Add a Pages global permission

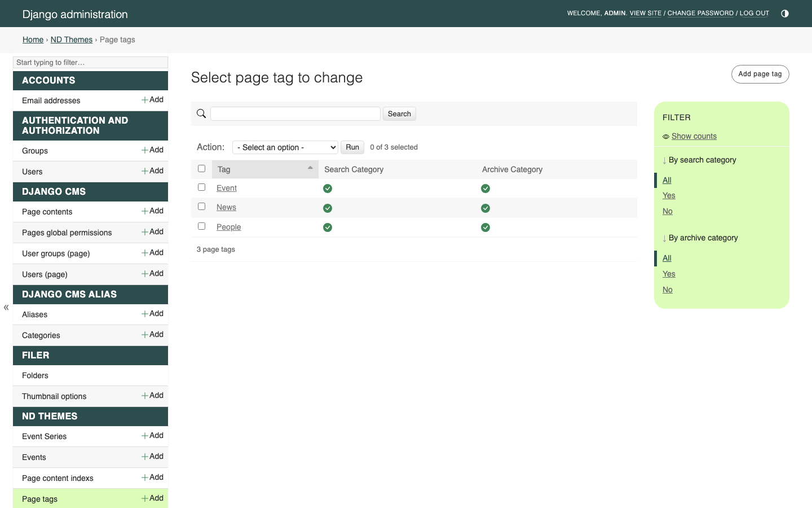pos(152,232)
